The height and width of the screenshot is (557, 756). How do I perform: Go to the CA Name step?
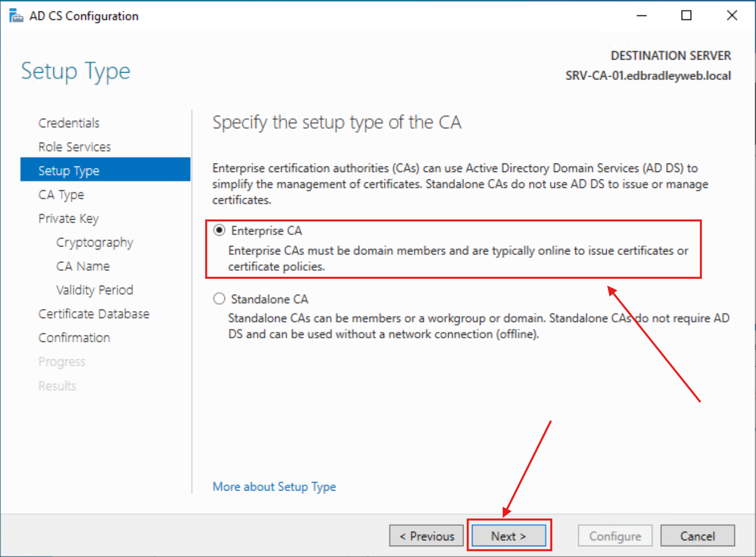pyautogui.click(x=82, y=266)
